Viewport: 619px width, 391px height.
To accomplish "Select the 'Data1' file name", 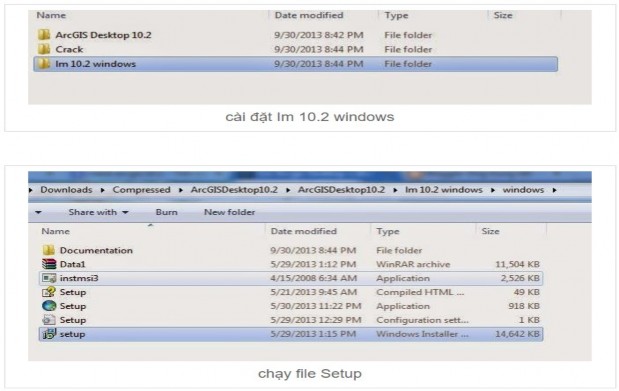I will tap(72, 264).
